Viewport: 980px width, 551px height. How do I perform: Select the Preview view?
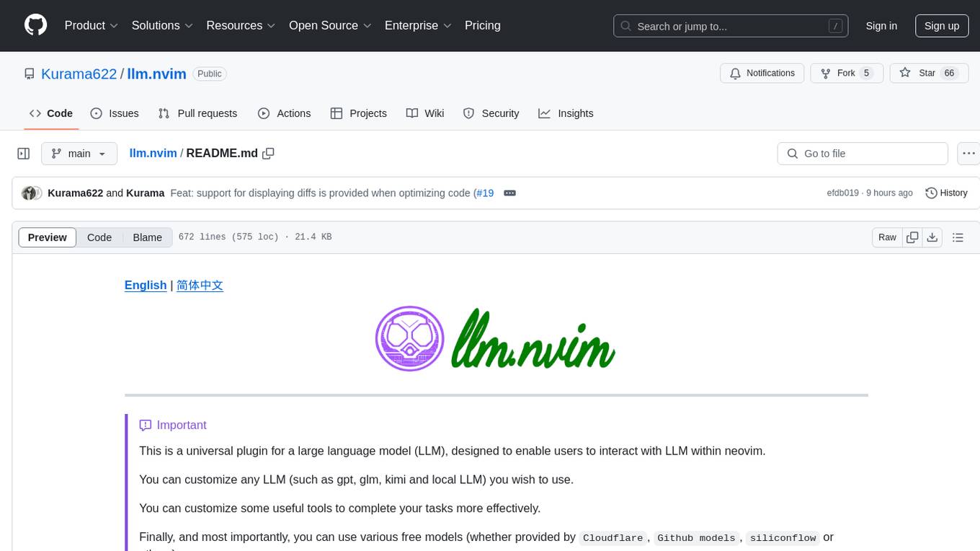pyautogui.click(x=48, y=237)
